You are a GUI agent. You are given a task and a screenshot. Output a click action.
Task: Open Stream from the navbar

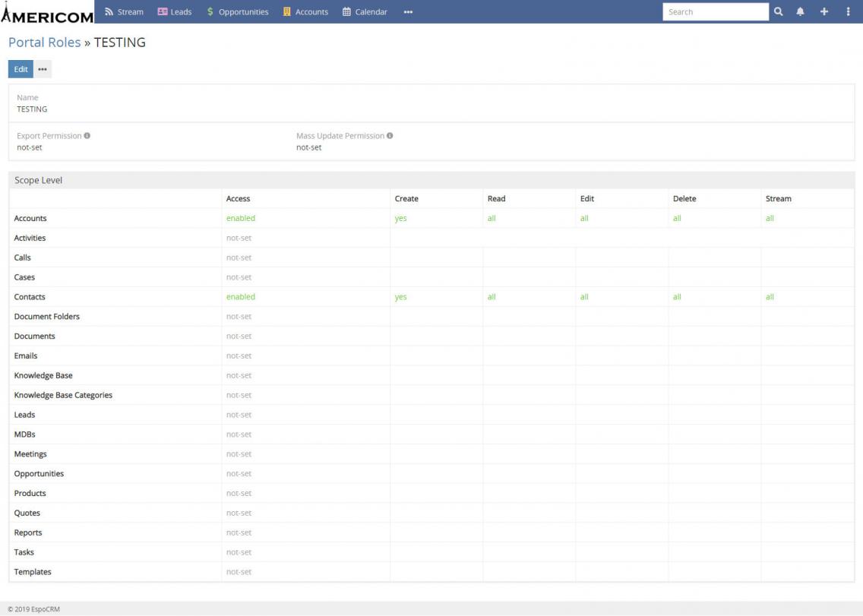(124, 11)
